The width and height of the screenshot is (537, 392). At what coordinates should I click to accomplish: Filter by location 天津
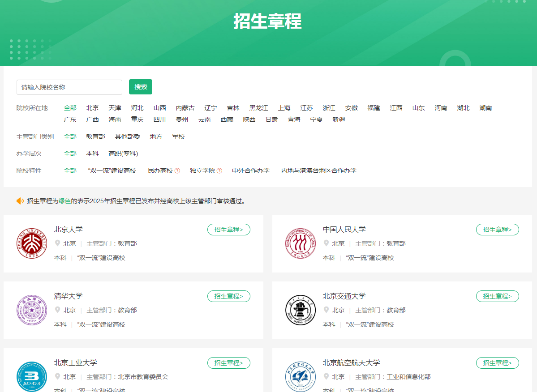[x=115, y=108]
